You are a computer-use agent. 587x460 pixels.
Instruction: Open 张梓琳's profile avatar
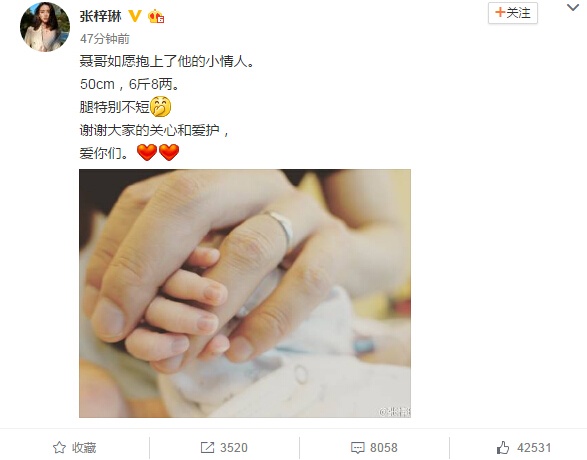pos(45,27)
